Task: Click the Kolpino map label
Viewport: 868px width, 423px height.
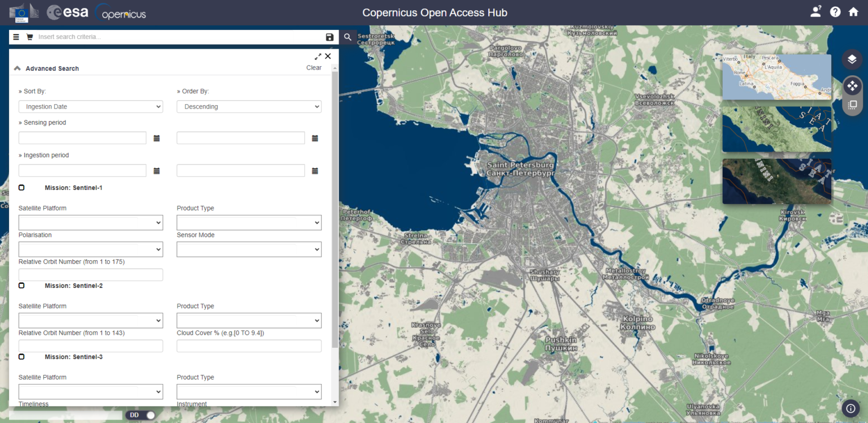Action: pyautogui.click(x=637, y=323)
